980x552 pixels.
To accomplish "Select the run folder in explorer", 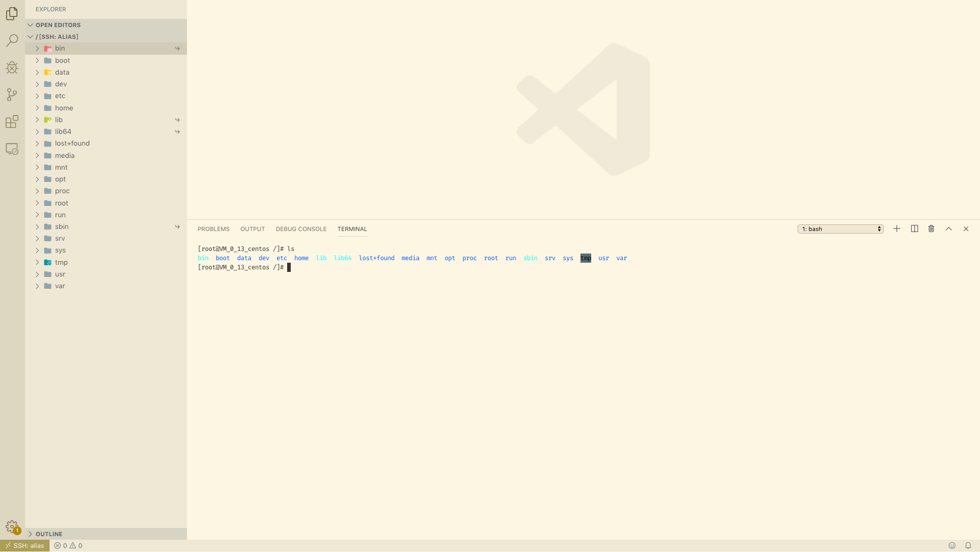I will coord(106,215).
